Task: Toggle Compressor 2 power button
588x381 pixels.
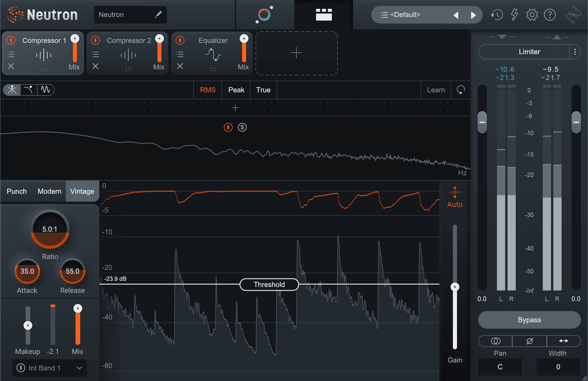Action: tap(95, 40)
